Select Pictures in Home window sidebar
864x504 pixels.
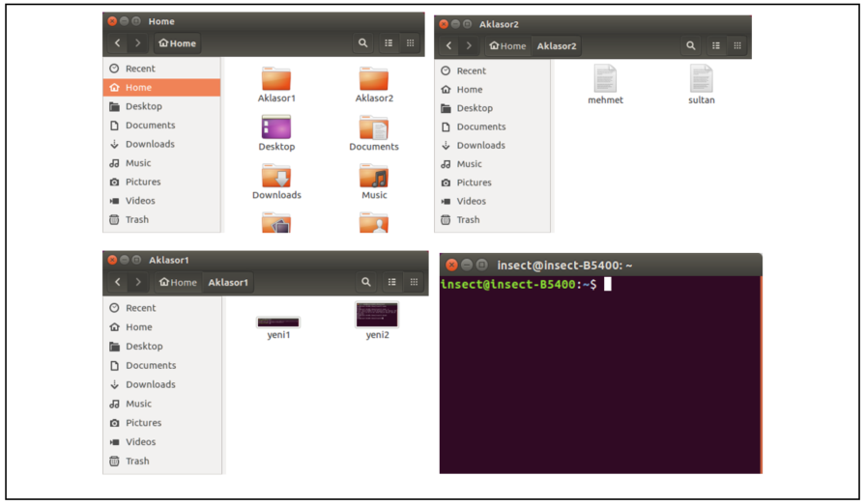[161, 182]
